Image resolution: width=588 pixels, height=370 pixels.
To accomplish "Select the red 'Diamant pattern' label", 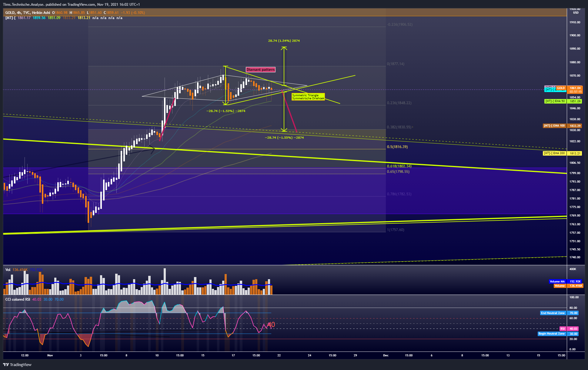I will [x=261, y=70].
